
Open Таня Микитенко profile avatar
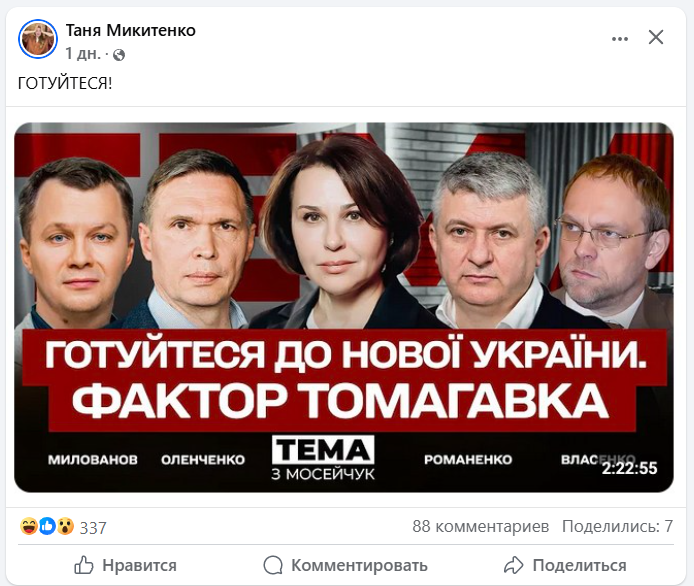(x=38, y=39)
